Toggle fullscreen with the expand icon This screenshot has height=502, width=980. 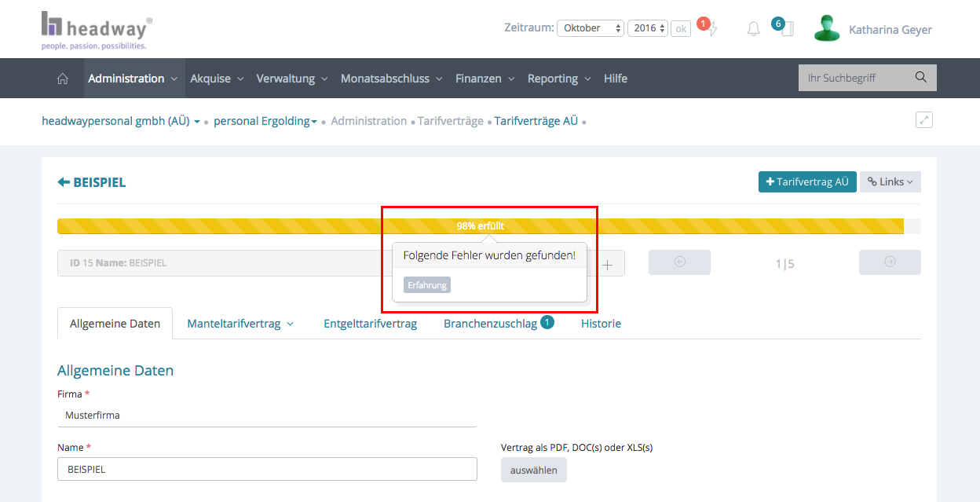click(924, 120)
